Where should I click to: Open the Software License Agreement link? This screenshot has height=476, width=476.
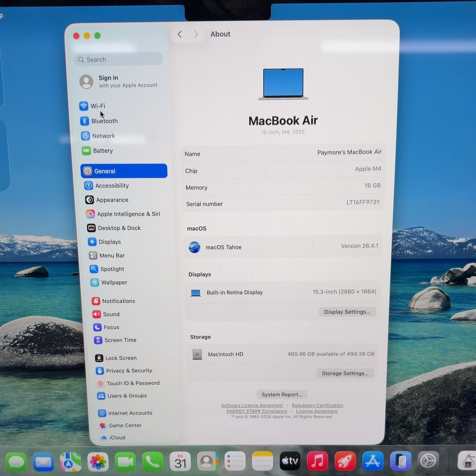point(252,405)
